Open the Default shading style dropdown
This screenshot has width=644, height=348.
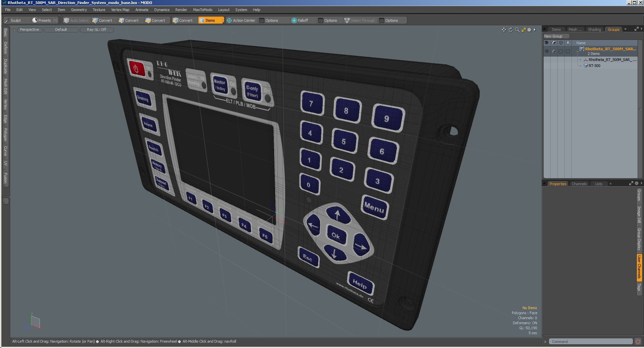(61, 30)
